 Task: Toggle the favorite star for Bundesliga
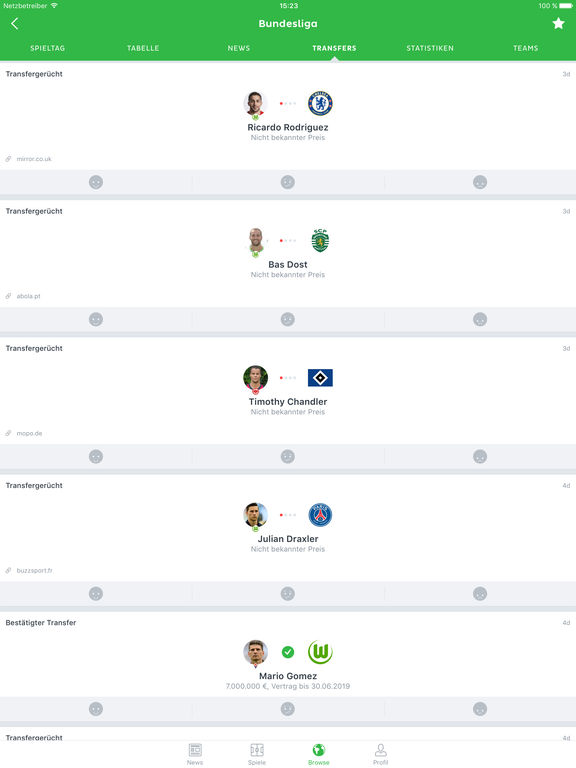point(558,24)
